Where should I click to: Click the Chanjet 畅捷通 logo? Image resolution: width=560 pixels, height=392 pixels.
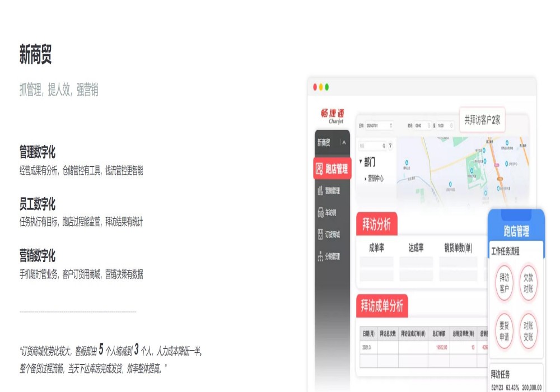pos(333,116)
